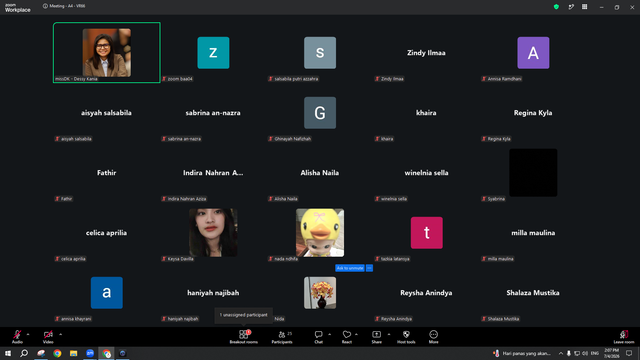
Task: Click the Regina Kyla name tile
Action: [533, 113]
